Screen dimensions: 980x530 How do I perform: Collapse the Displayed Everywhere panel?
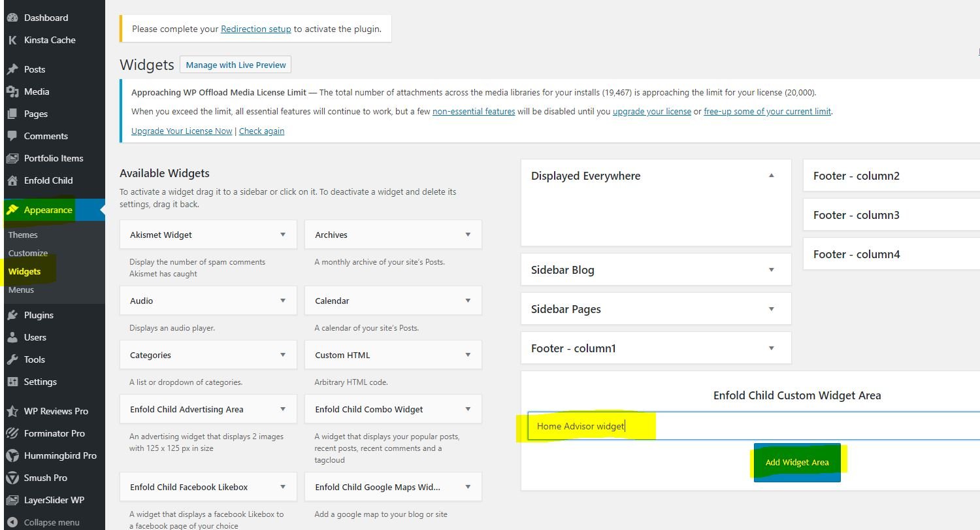771,175
